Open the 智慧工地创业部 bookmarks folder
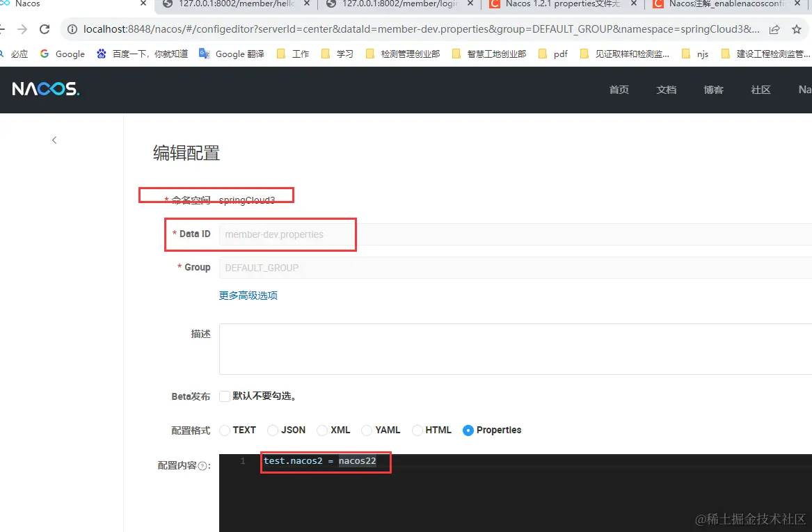This screenshot has width=812, height=532. [489, 54]
